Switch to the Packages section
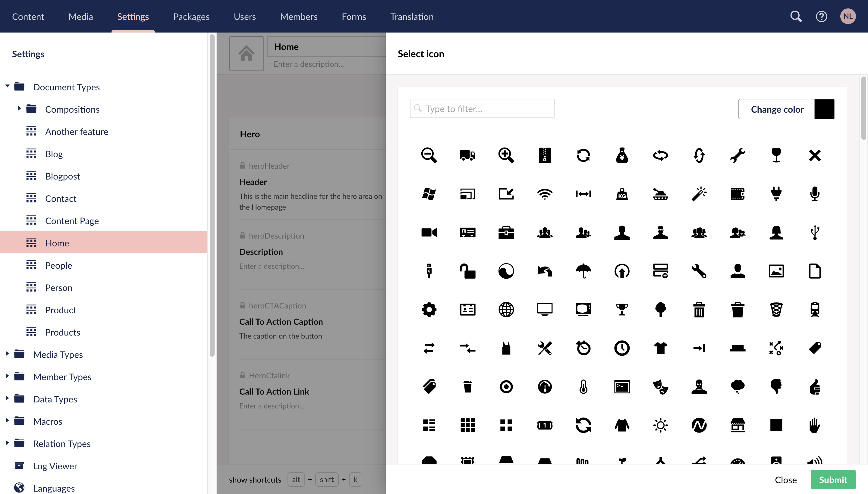The height and width of the screenshot is (494, 868). pos(191,16)
